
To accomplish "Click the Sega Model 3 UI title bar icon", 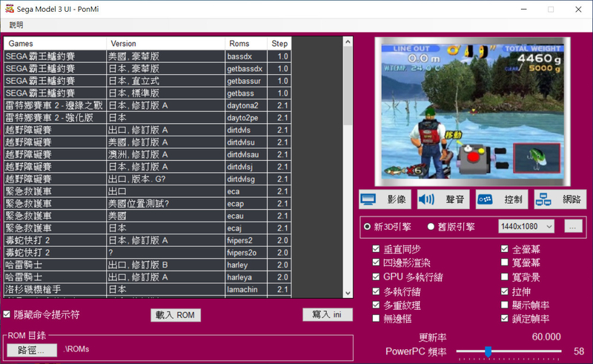I will 10,9.
